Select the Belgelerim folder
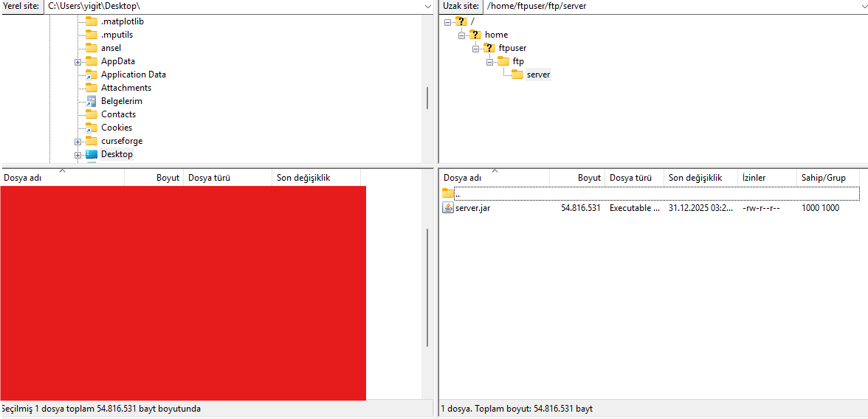This screenshot has width=868, height=419. coord(122,101)
